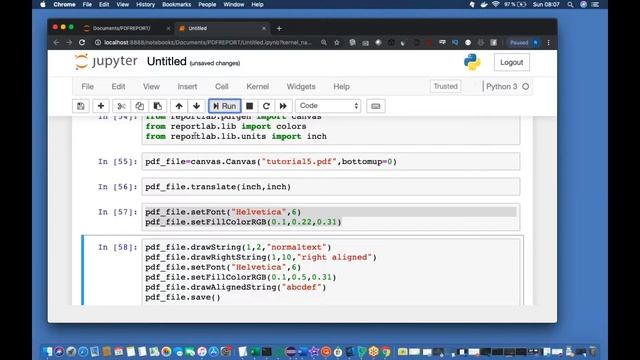Click the zoom magnifier in address bar

(324, 42)
